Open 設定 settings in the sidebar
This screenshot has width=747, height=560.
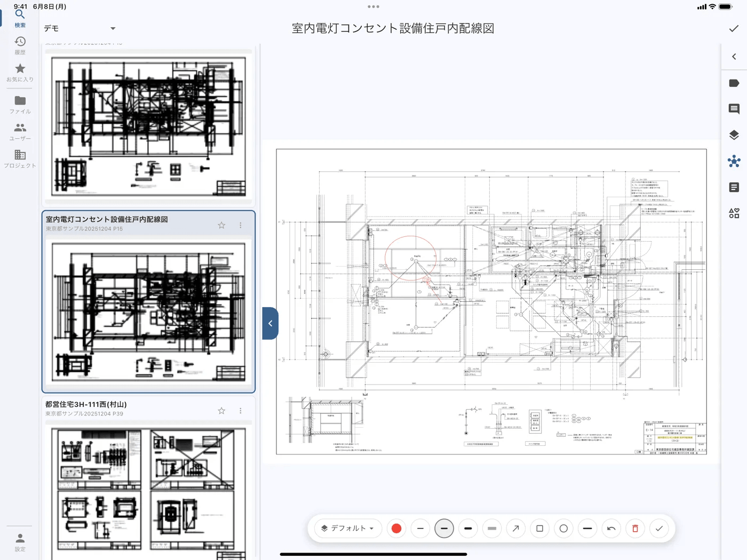tap(20, 542)
